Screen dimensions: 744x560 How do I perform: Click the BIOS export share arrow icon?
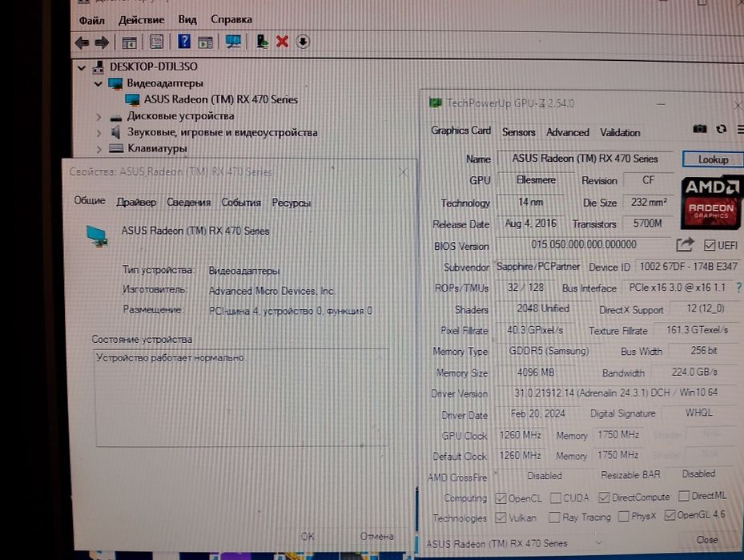coord(685,245)
